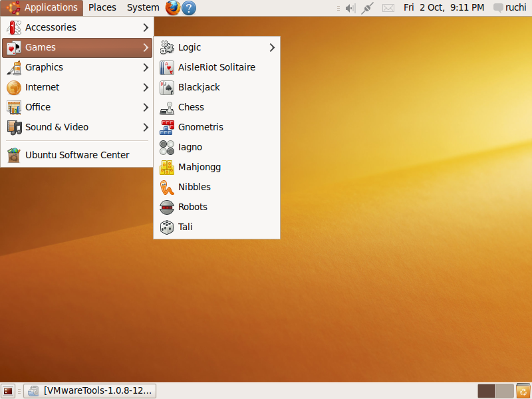This screenshot has height=399, width=532.
Task: Click the Logic gears icon
Action: 167,47
